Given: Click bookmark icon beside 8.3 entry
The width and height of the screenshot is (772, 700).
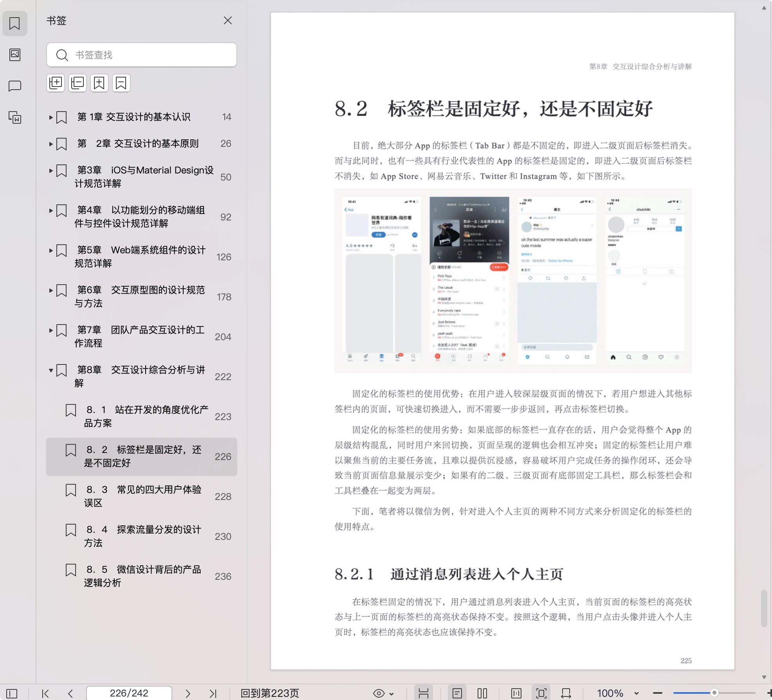Looking at the screenshot, I should coord(71,490).
